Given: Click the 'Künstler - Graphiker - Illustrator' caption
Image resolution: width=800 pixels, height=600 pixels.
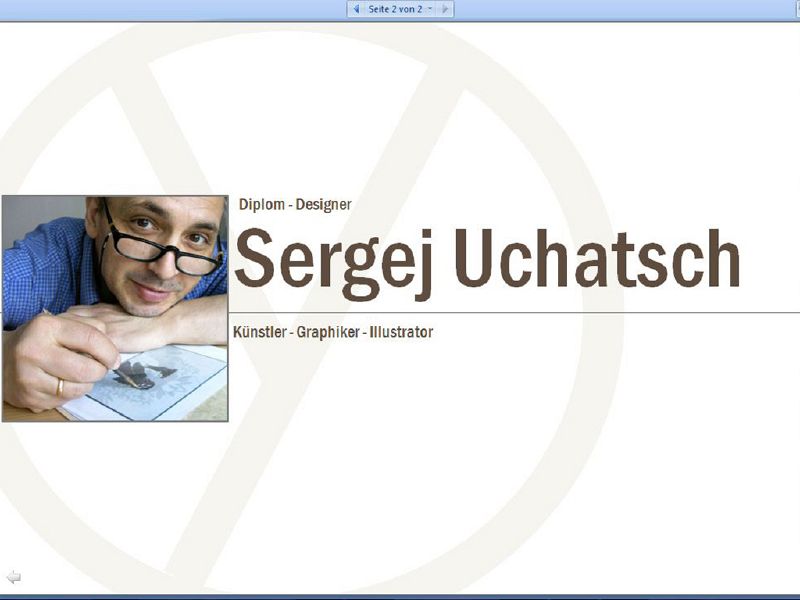Looking at the screenshot, I should (332, 331).
